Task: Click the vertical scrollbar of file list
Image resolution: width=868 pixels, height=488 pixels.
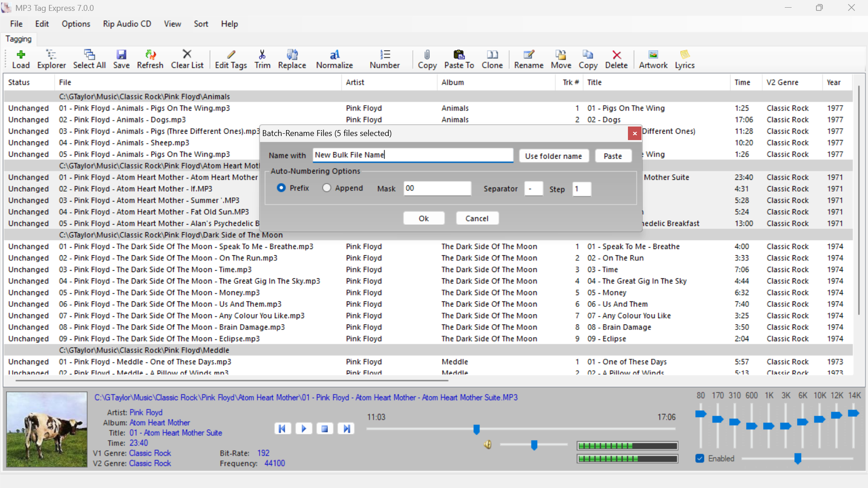Action: (x=859, y=200)
